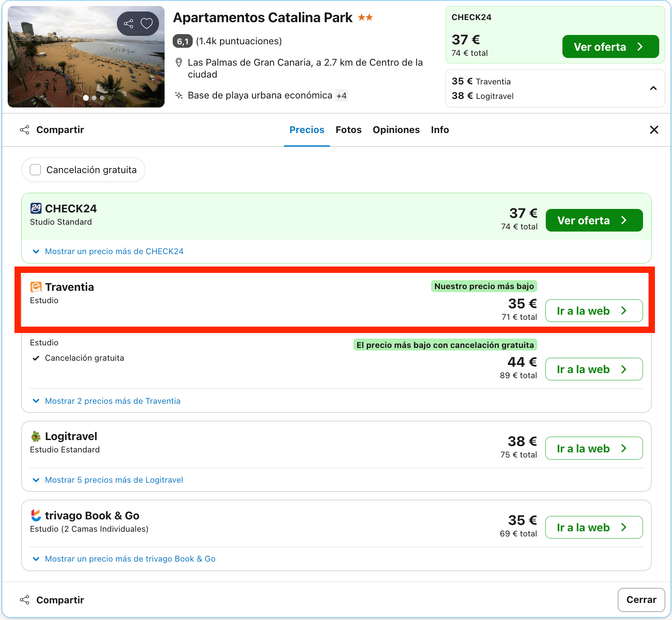Click the Las Palmas de Gran Canaria address
This screenshot has width=672, height=620.
pyautogui.click(x=305, y=68)
